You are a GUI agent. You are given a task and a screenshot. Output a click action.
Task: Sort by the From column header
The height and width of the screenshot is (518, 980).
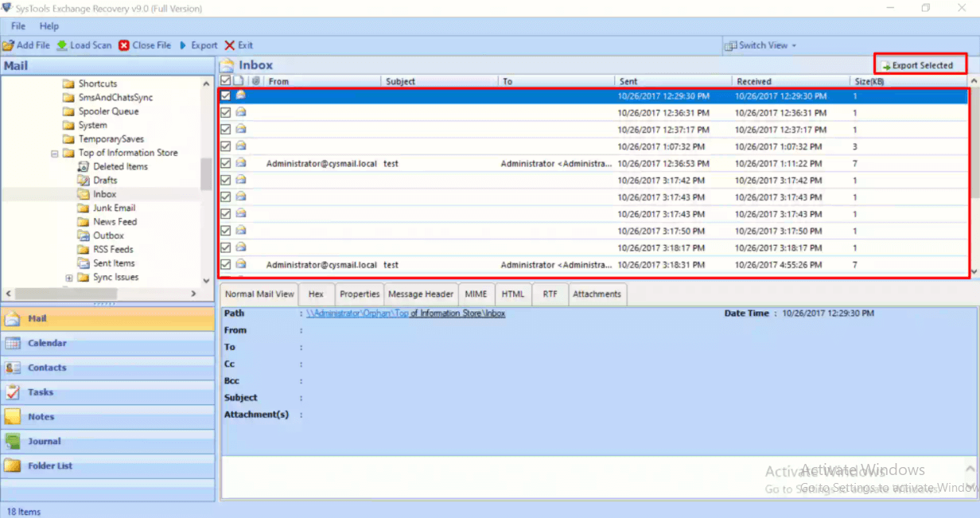323,81
